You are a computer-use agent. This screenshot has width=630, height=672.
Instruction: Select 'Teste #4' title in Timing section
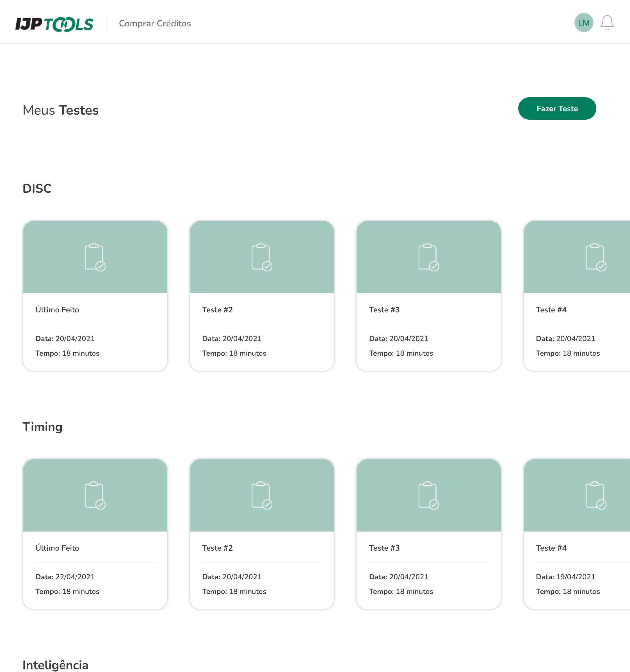(551, 548)
